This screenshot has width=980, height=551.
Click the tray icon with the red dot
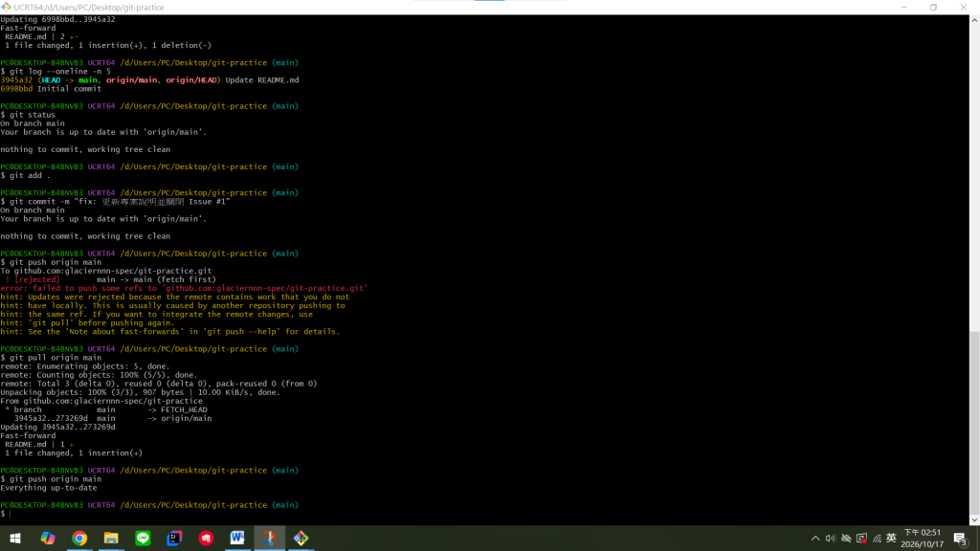(861, 539)
